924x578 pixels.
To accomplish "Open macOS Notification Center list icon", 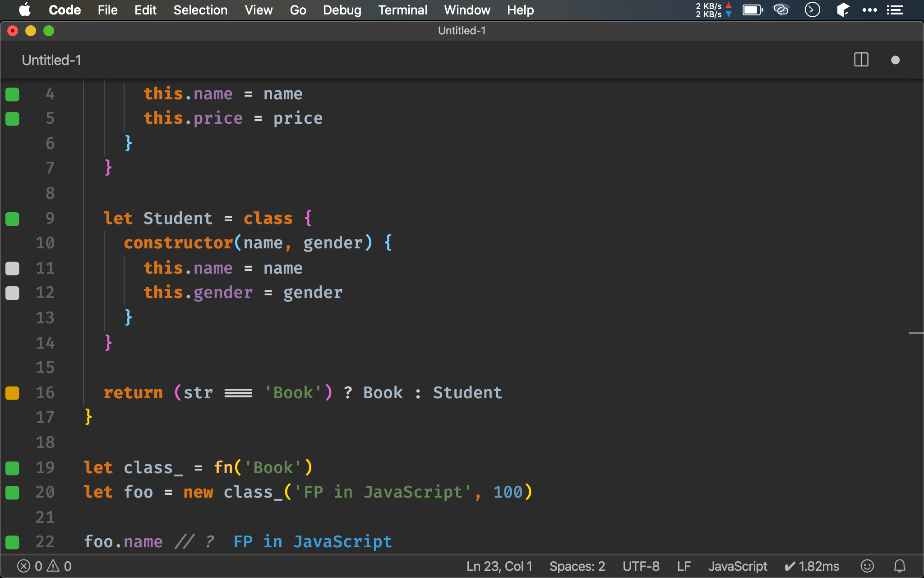I will 895,10.
